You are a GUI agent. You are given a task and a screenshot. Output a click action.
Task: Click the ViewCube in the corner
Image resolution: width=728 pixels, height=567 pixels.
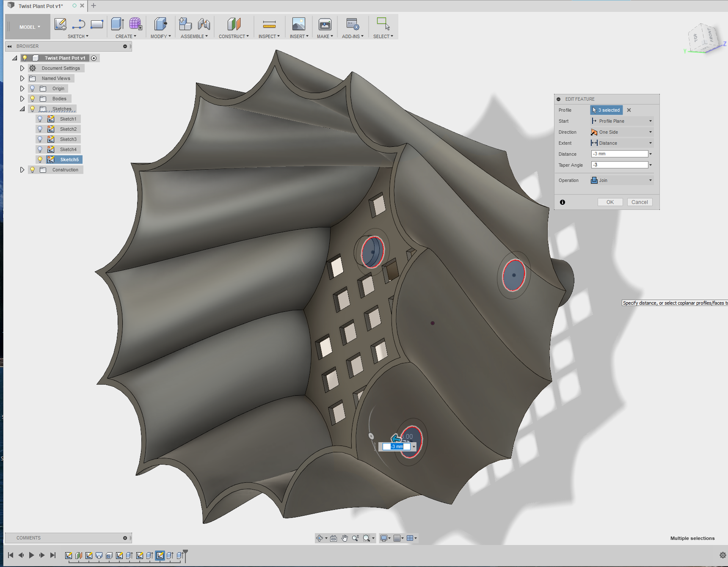[703, 38]
